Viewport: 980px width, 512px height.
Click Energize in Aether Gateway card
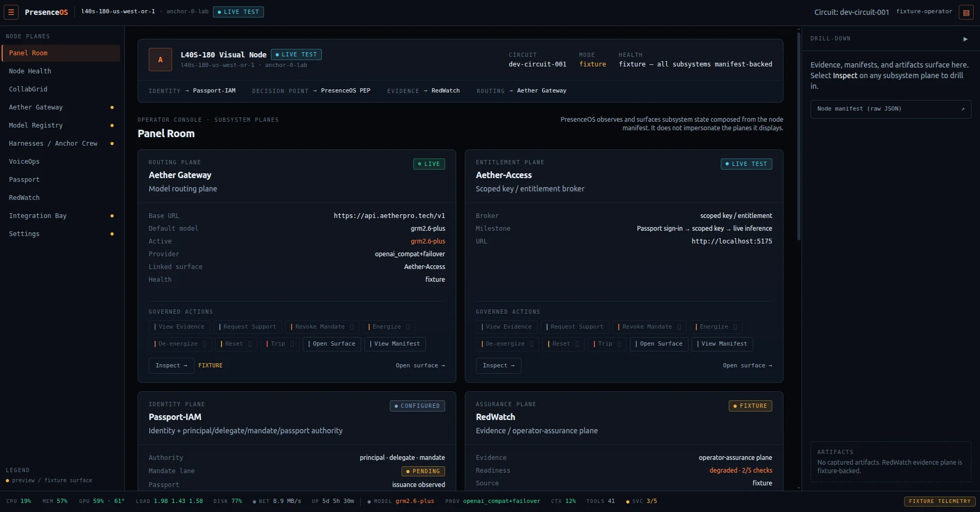pyautogui.click(x=389, y=327)
